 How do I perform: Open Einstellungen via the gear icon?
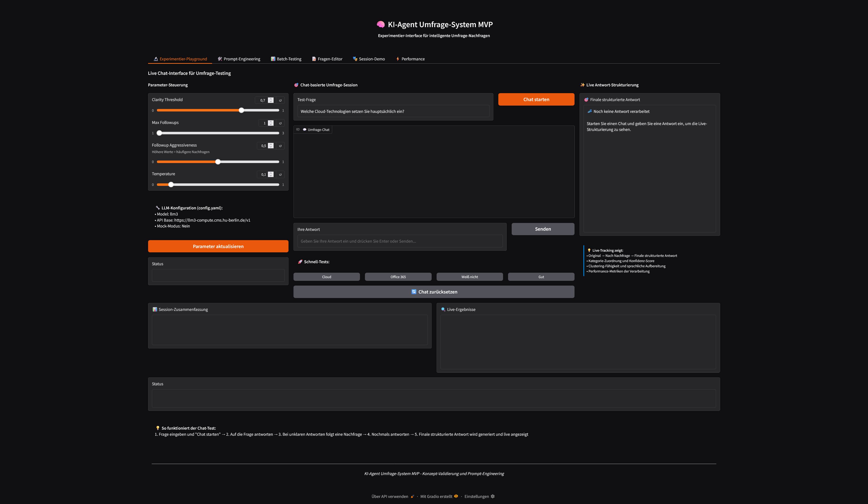(x=492, y=496)
